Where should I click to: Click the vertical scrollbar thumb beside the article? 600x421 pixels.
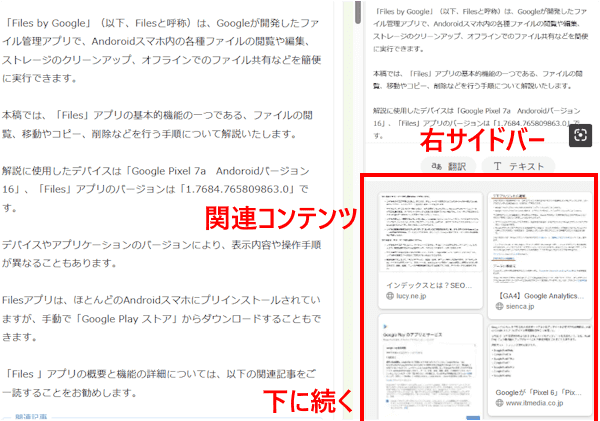pyautogui.click(x=358, y=12)
